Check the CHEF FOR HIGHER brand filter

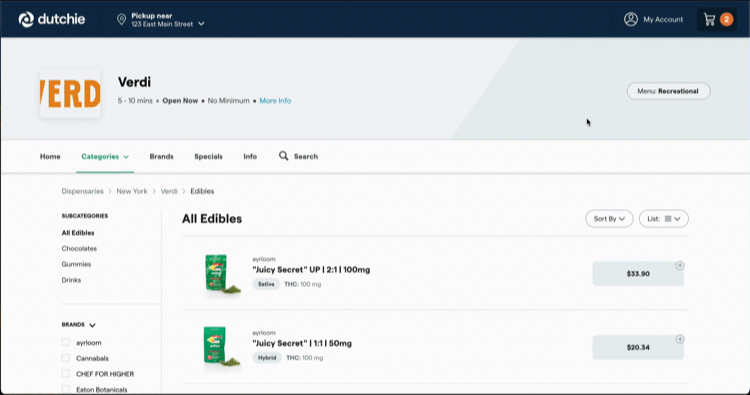66,374
